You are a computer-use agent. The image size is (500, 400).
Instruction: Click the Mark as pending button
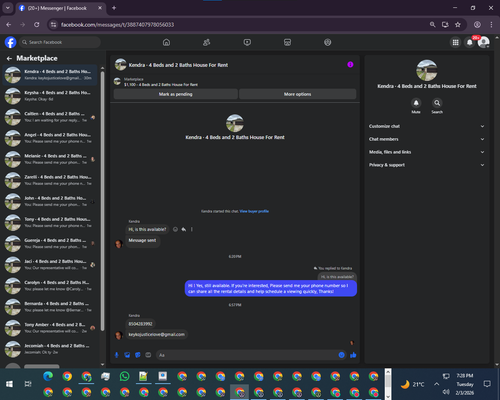point(176,94)
